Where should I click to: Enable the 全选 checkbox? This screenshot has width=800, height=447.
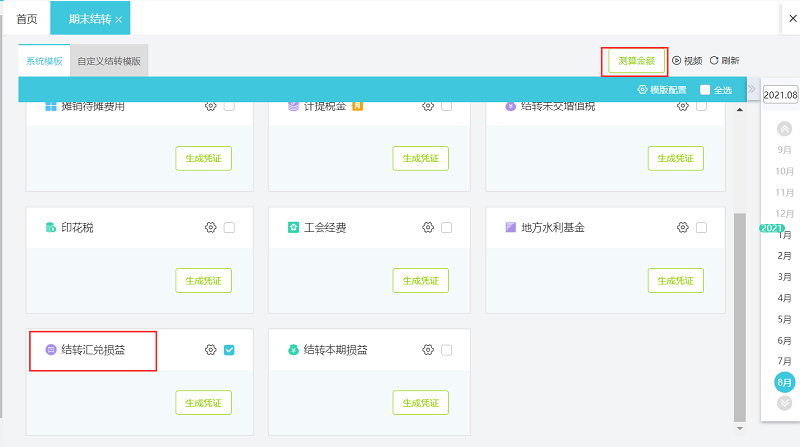pyautogui.click(x=705, y=90)
